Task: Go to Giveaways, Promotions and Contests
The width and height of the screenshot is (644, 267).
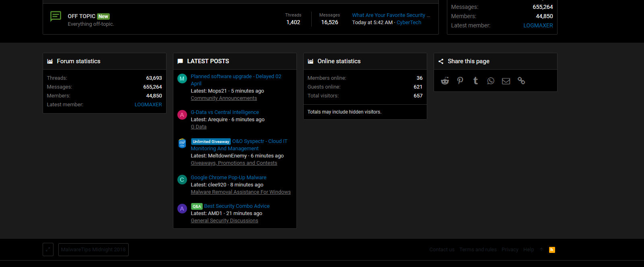Action: click(234, 163)
